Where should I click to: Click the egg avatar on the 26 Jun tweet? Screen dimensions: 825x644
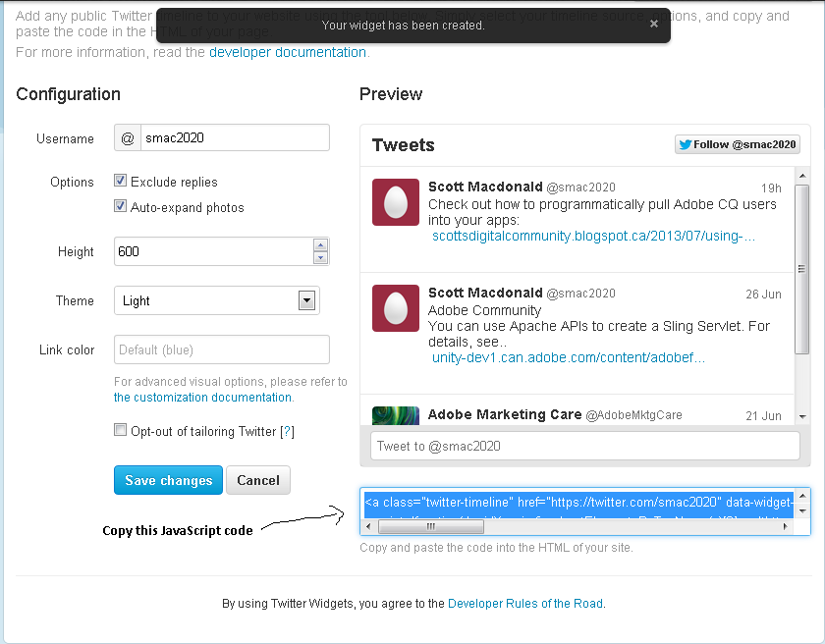396,308
